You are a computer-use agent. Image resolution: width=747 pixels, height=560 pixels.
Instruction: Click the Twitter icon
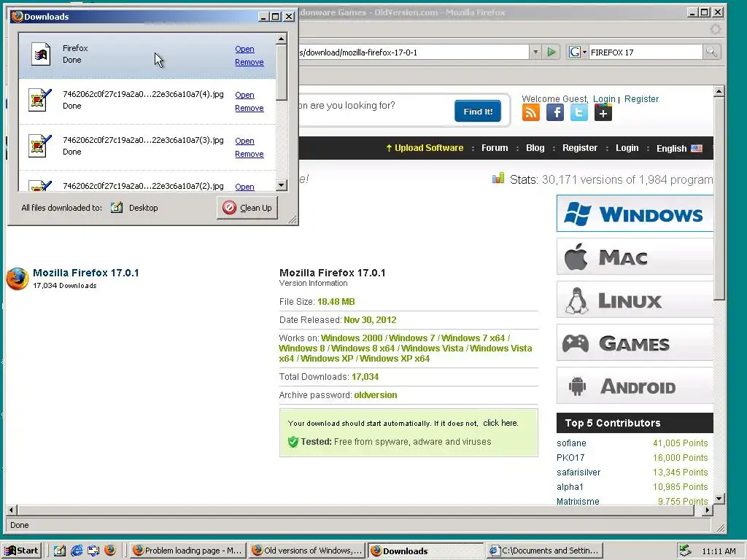click(x=579, y=113)
